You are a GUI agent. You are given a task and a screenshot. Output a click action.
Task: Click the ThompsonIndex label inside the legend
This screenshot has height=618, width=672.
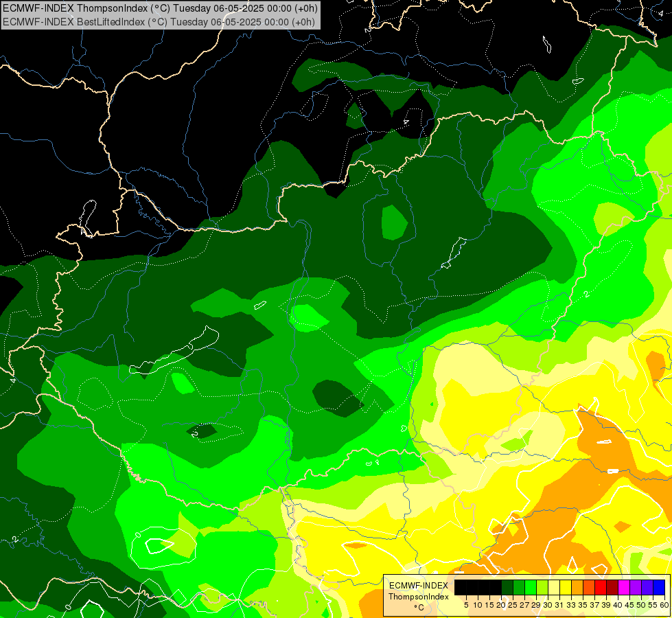pyautogui.click(x=418, y=597)
